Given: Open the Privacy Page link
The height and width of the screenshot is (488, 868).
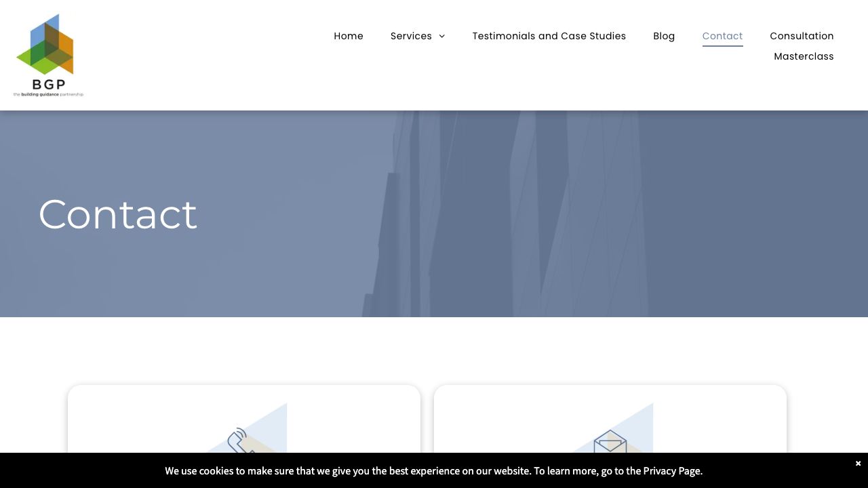Looking at the screenshot, I should point(671,470).
